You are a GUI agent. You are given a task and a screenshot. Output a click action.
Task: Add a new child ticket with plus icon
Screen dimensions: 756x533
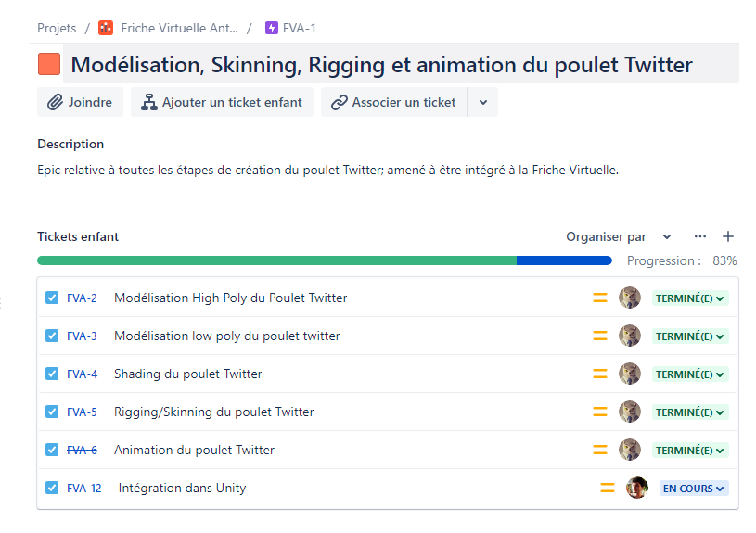click(x=728, y=236)
